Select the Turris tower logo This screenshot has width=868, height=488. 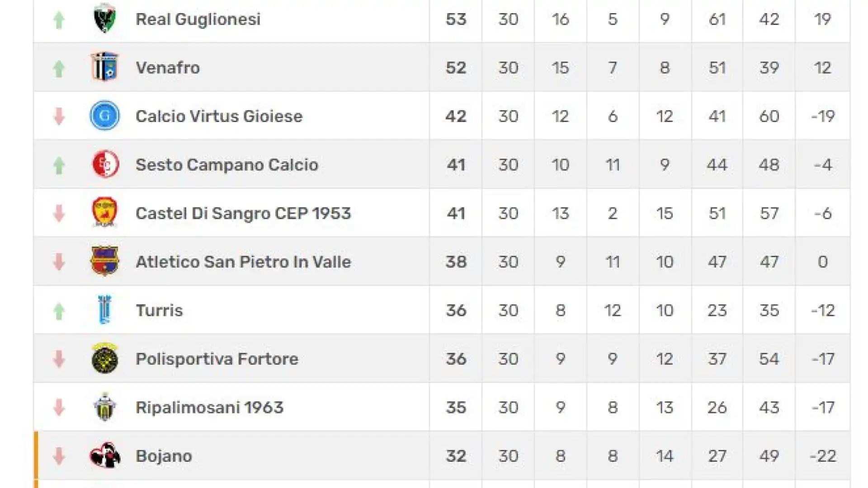[x=104, y=310]
